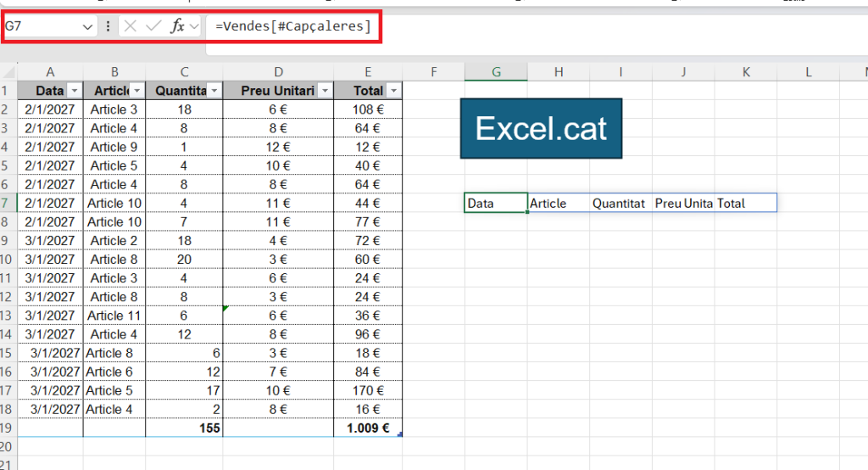This screenshot has width=868, height=470.
Task: Click the Preu Unitari table header cell
Action: click(x=278, y=90)
